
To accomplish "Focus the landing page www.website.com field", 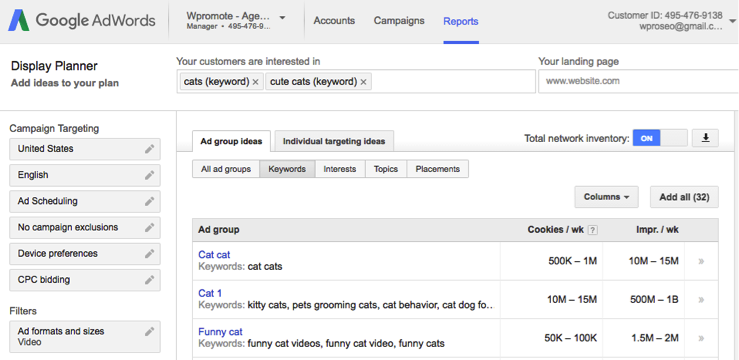I will pos(638,81).
